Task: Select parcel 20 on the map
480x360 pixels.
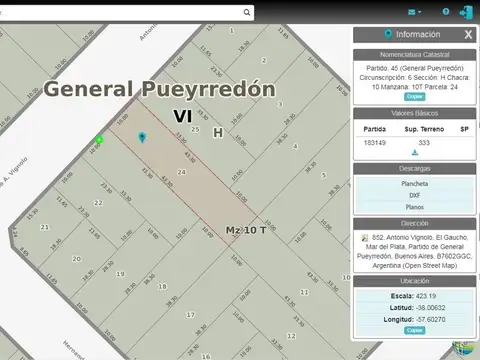Action: click(77, 259)
